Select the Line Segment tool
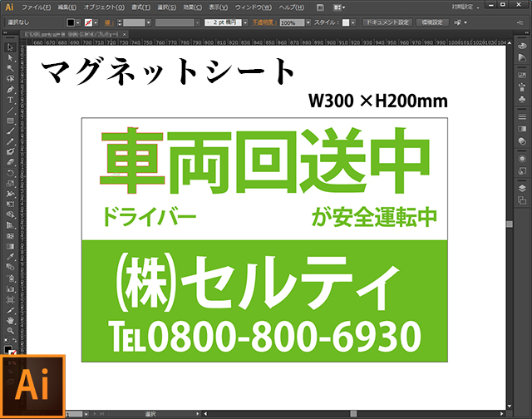 tap(10, 111)
